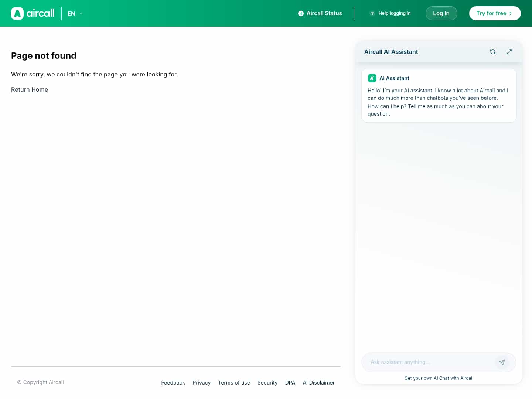Follow the Return Home link
This screenshot has width=532, height=399.
click(x=30, y=89)
